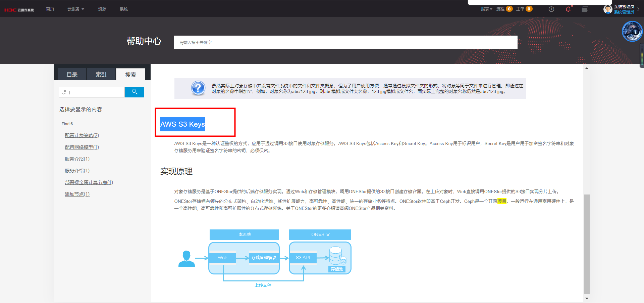
Task: Click the scrollbar down arrow
Action: tap(587, 298)
